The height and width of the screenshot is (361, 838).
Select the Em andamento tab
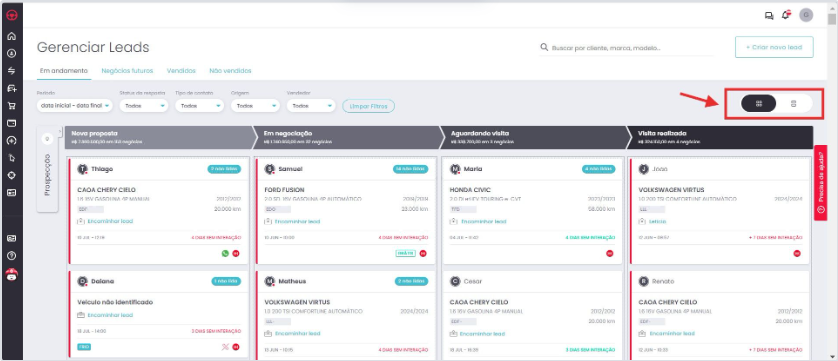(x=64, y=71)
